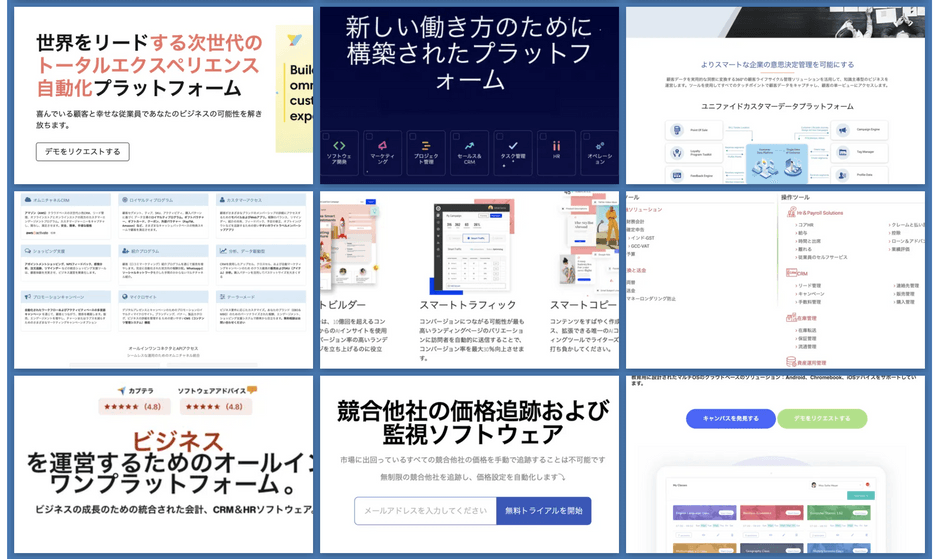Click the badge icon beside ロイヤルティプログラム
This screenshot has height=559, width=940.
[125, 200]
